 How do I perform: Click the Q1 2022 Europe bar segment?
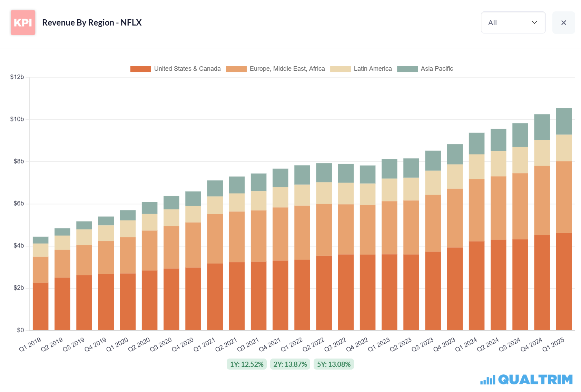(302, 233)
